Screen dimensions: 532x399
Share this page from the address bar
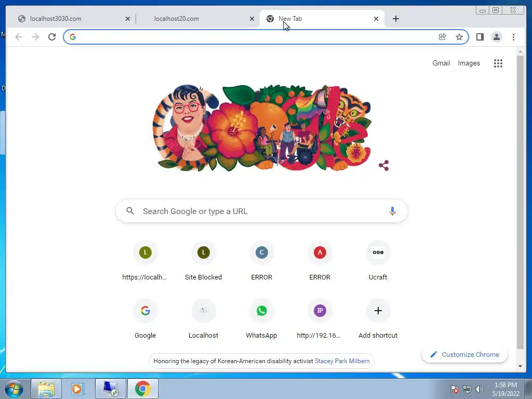click(443, 37)
